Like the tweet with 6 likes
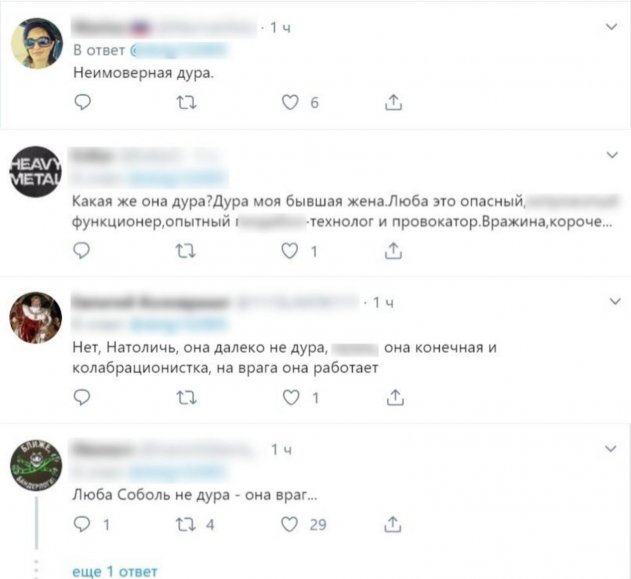 [290, 103]
